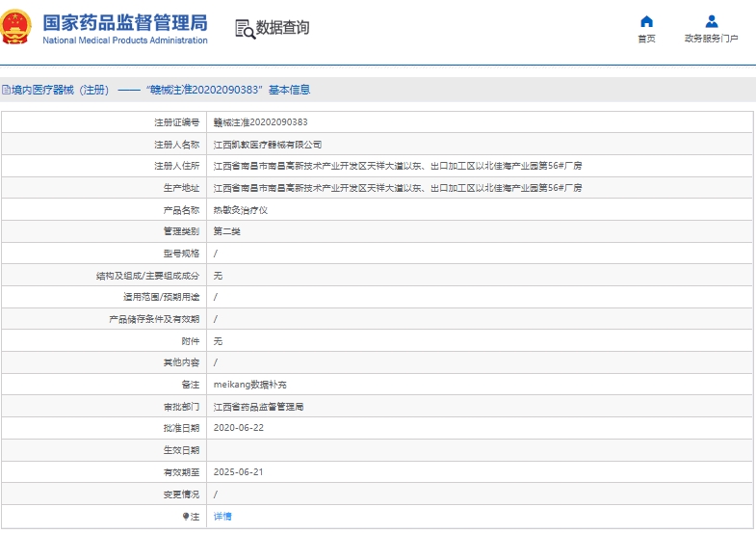Select the address in the 生产地址 row
Viewport: 756px width, 534px height.
(398, 188)
